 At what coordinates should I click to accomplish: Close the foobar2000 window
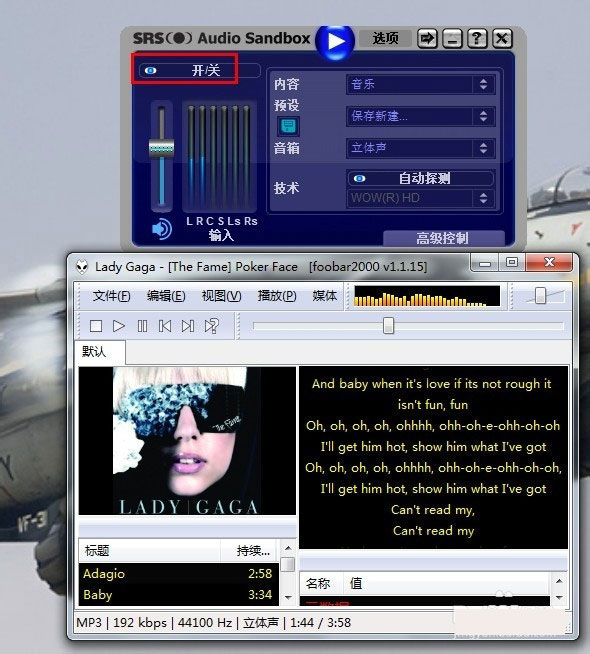coord(549,262)
